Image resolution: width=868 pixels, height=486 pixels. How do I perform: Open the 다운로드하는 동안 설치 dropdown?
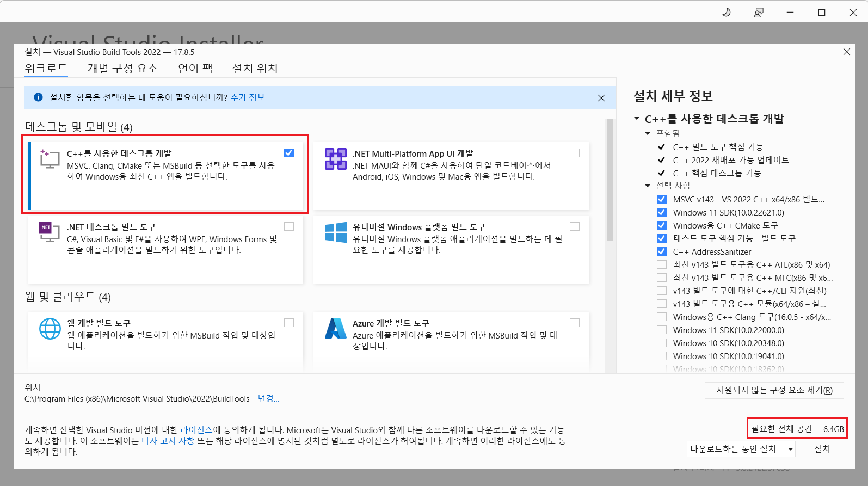point(741,449)
